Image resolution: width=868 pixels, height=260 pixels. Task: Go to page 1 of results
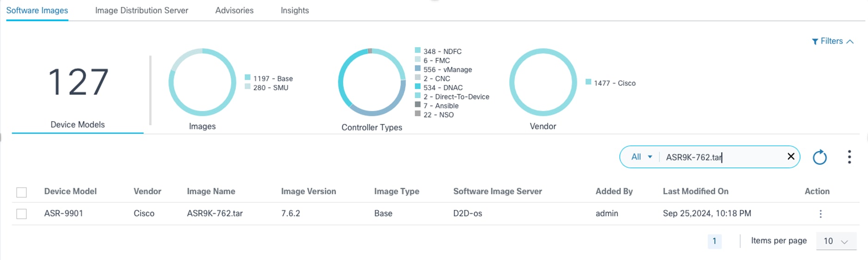[x=714, y=241]
